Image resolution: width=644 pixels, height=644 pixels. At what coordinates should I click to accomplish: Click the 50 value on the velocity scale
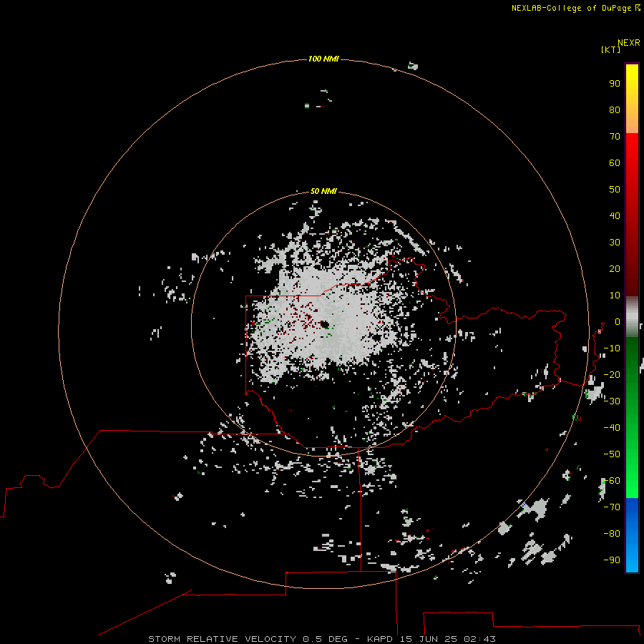[615, 190]
